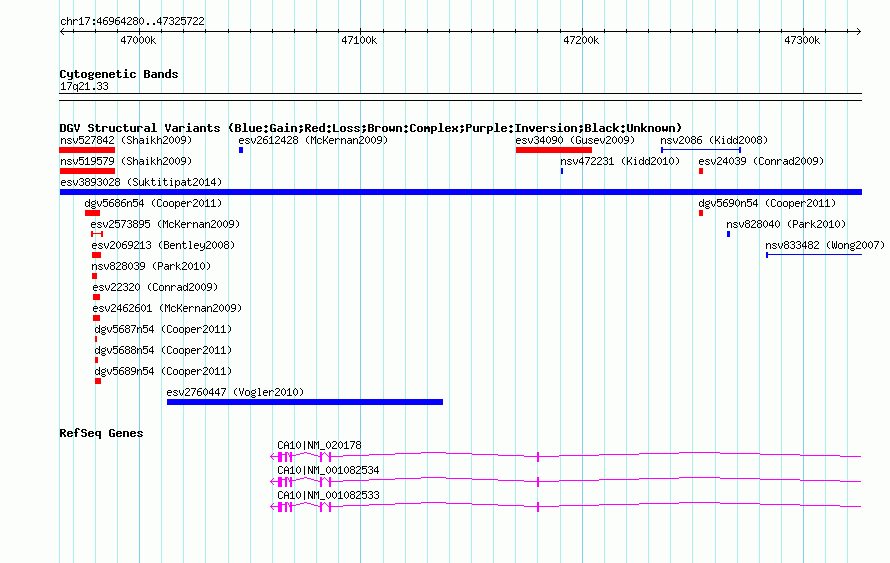
Task: Open the nsv833482 (Wong2007) variant label
Action: (825, 245)
